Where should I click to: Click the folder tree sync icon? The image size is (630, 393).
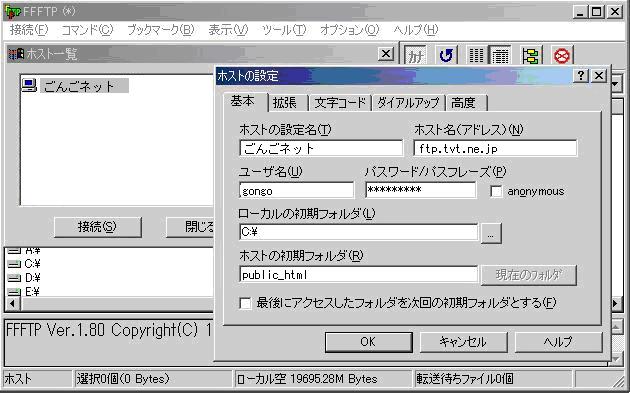coord(531,55)
